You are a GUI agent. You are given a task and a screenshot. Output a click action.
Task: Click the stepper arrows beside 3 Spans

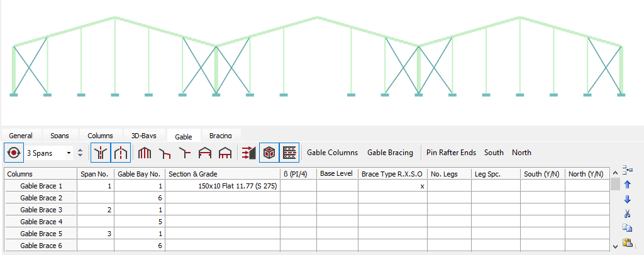point(80,153)
